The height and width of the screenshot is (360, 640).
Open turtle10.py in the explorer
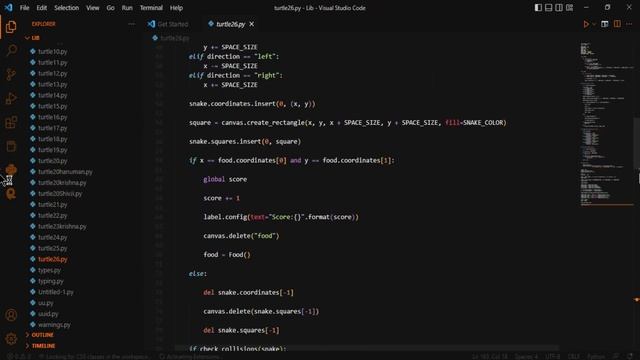tap(53, 51)
